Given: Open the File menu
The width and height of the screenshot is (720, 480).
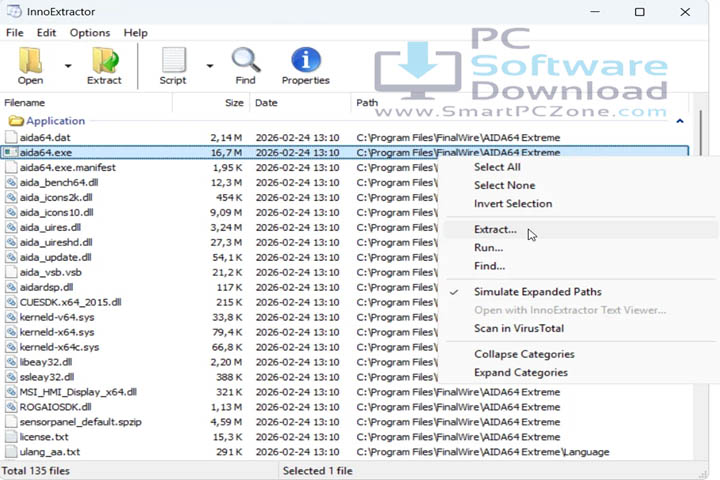Looking at the screenshot, I should point(15,33).
